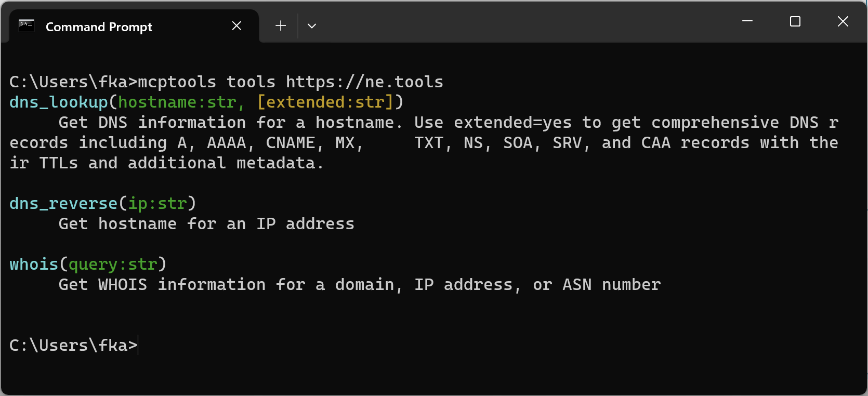The height and width of the screenshot is (396, 868).
Task: Click the Command Prompt tab icon
Action: [27, 26]
